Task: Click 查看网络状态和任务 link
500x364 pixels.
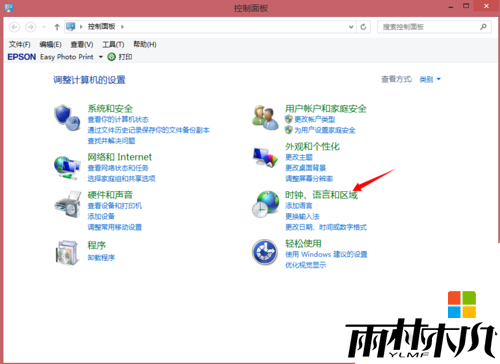Action: point(118,168)
